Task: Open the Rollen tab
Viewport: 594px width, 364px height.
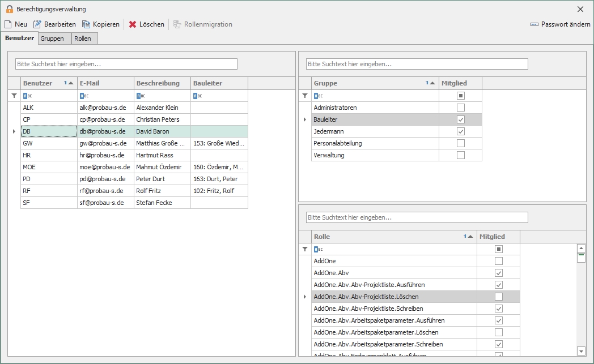Action: click(83, 38)
